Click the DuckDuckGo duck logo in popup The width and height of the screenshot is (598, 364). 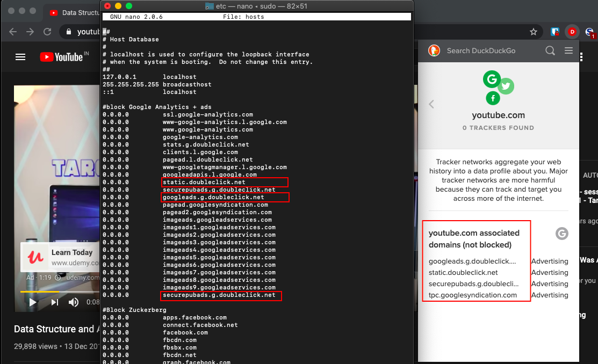point(434,50)
